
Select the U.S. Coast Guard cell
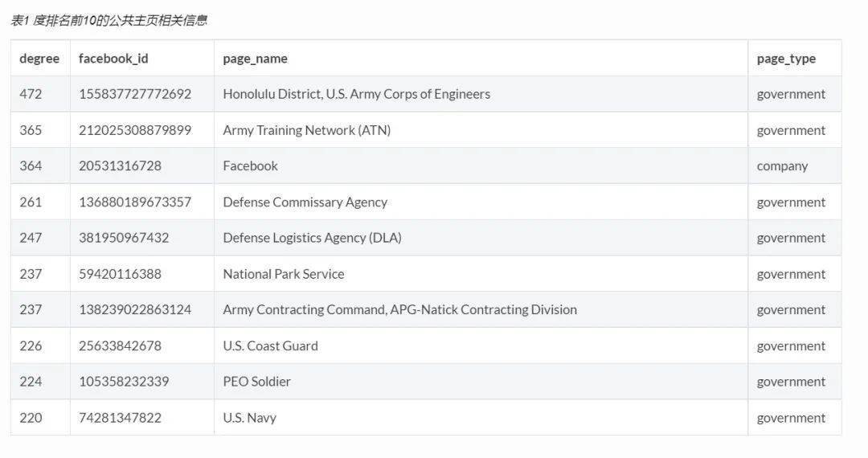[270, 346]
